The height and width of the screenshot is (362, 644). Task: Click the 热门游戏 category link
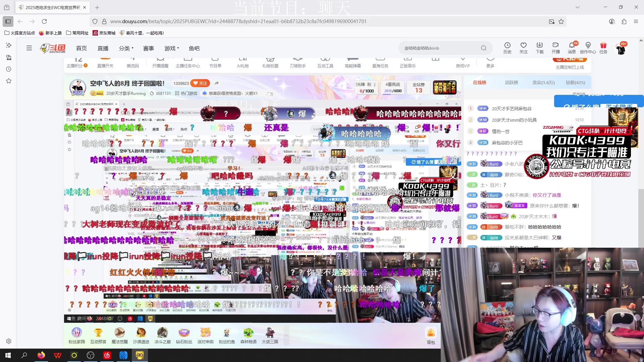(x=186, y=94)
